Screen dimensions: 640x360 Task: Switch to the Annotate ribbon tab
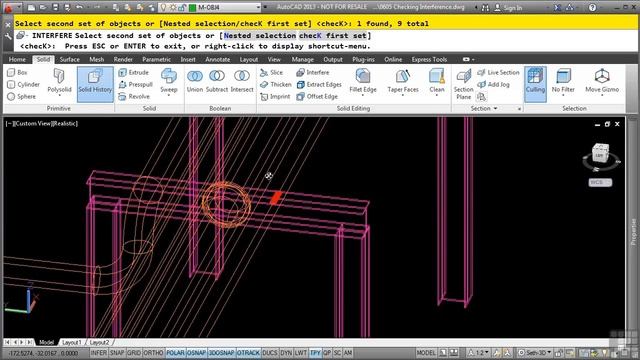pyautogui.click(x=218, y=59)
